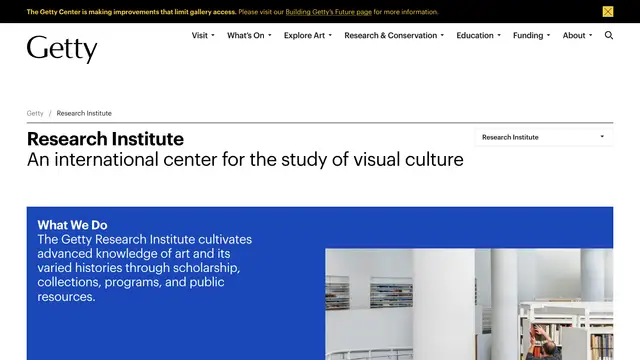Click 'The Getty Center is making improvements' notice

[131, 12]
